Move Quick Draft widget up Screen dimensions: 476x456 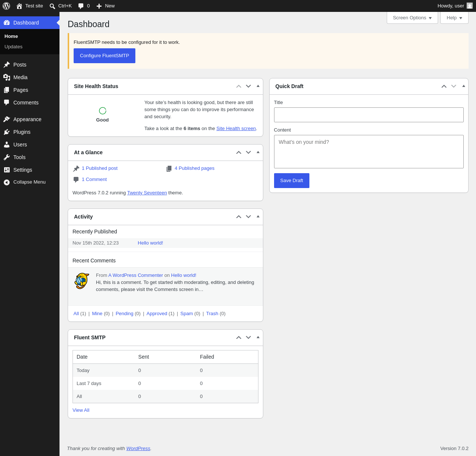click(444, 86)
